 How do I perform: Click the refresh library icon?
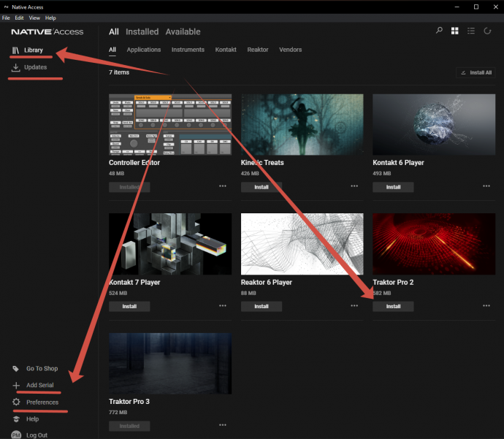tap(487, 31)
